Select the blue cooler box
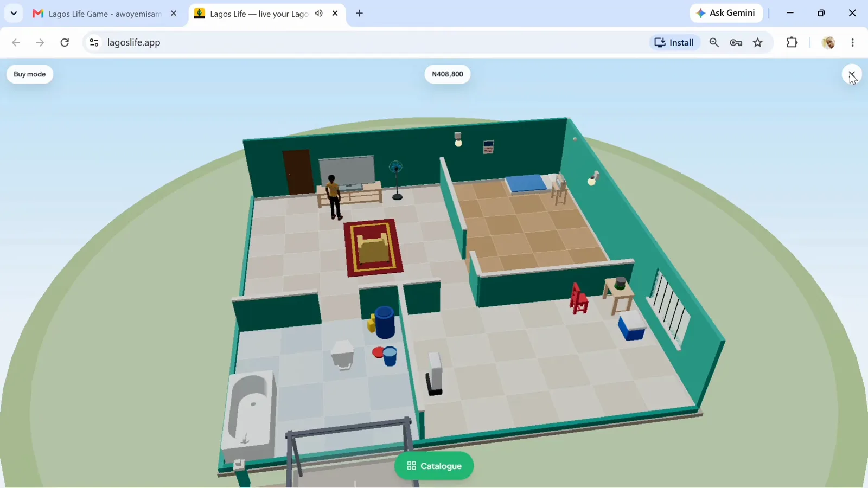The width and height of the screenshot is (868, 488). 631,326
